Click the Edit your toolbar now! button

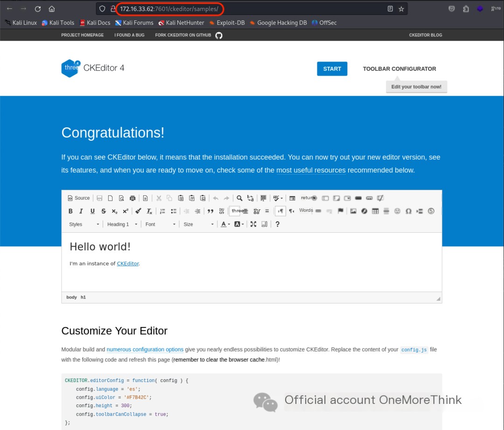(x=416, y=87)
